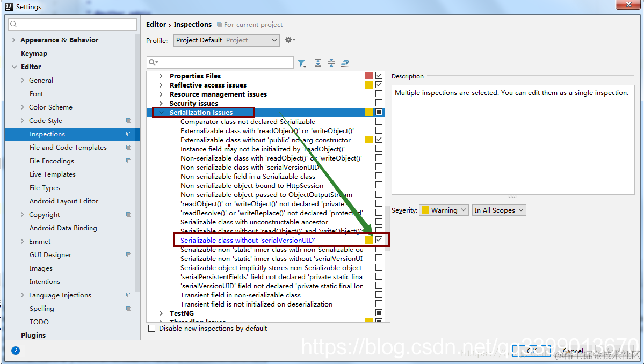
Task: Select Transient field is not initialized on deserialization
Action: [256, 304]
